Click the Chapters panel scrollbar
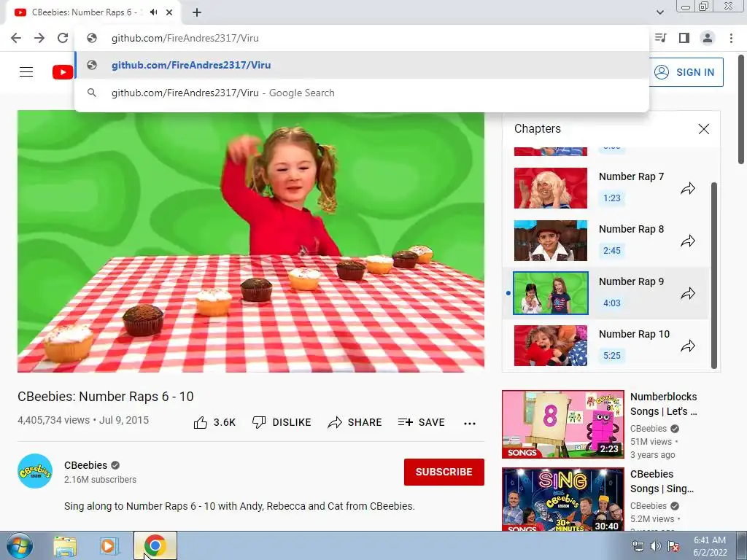This screenshot has width=747, height=560. [713, 275]
